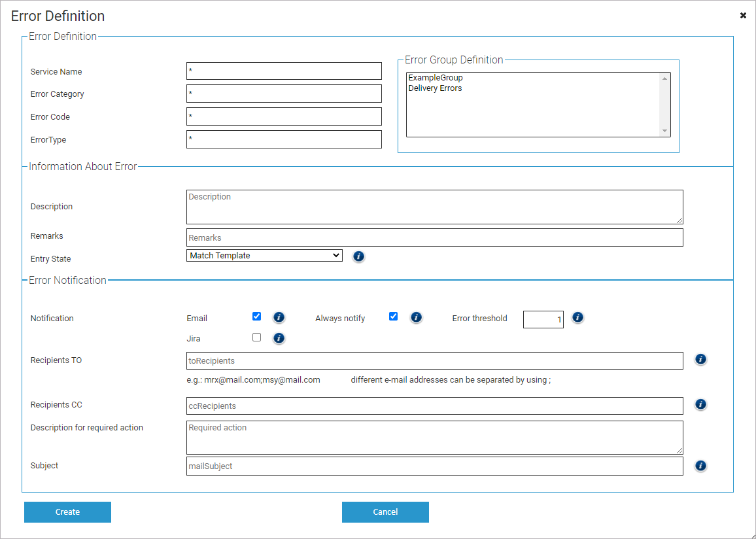Click info icon beside Email checkbox
756x539 pixels.
point(279,317)
